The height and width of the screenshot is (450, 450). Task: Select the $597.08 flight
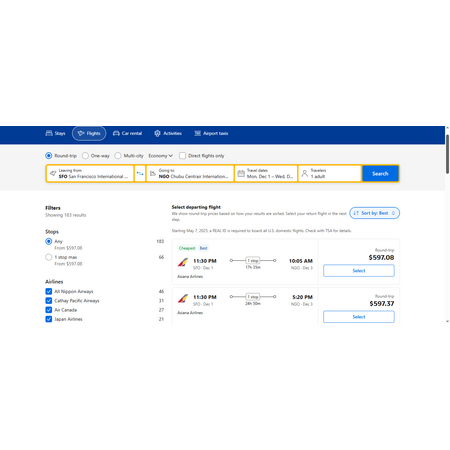359,271
